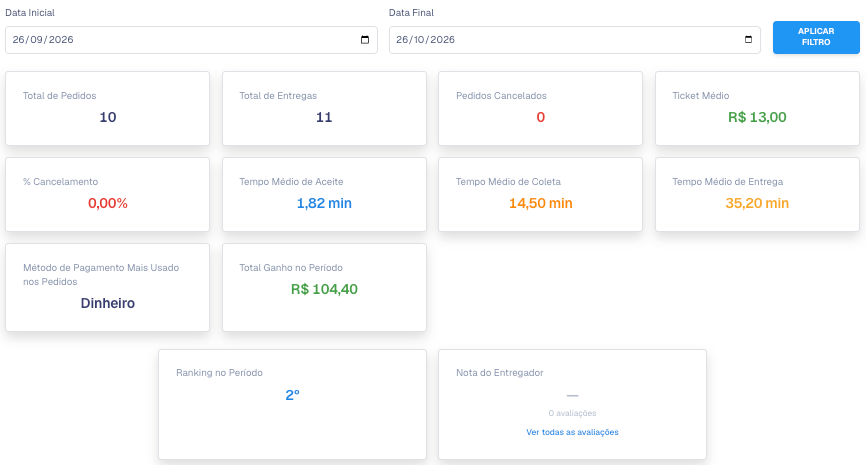The width and height of the screenshot is (866, 465).
Task: Select the 14,50 min pickup time
Action: click(x=541, y=203)
